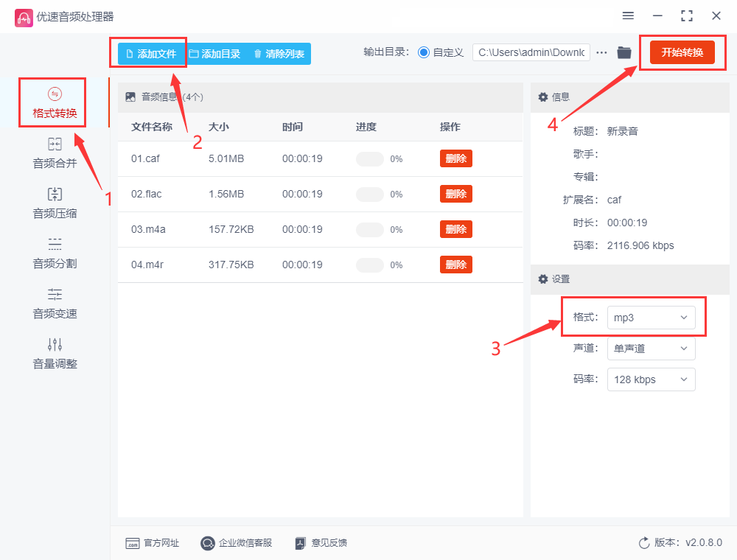Delete the 03.m4a file row
The image size is (737, 560).
point(456,229)
